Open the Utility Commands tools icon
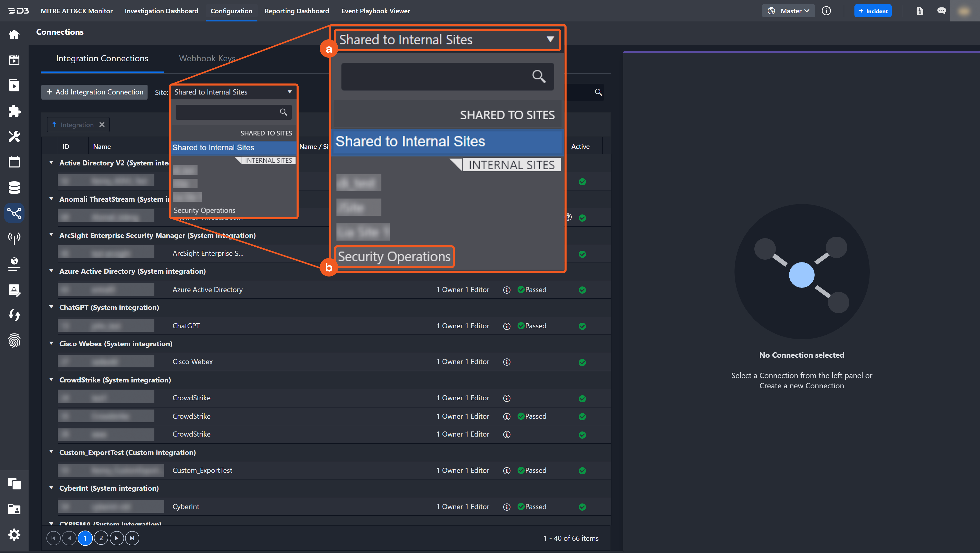This screenshot has width=980, height=553. 14,136
